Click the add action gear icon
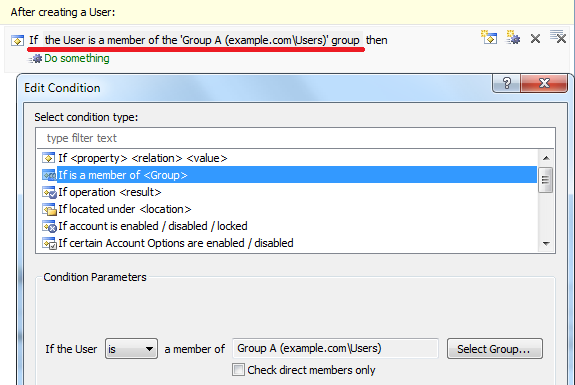Screen dimensions: 575x385 [513, 37]
